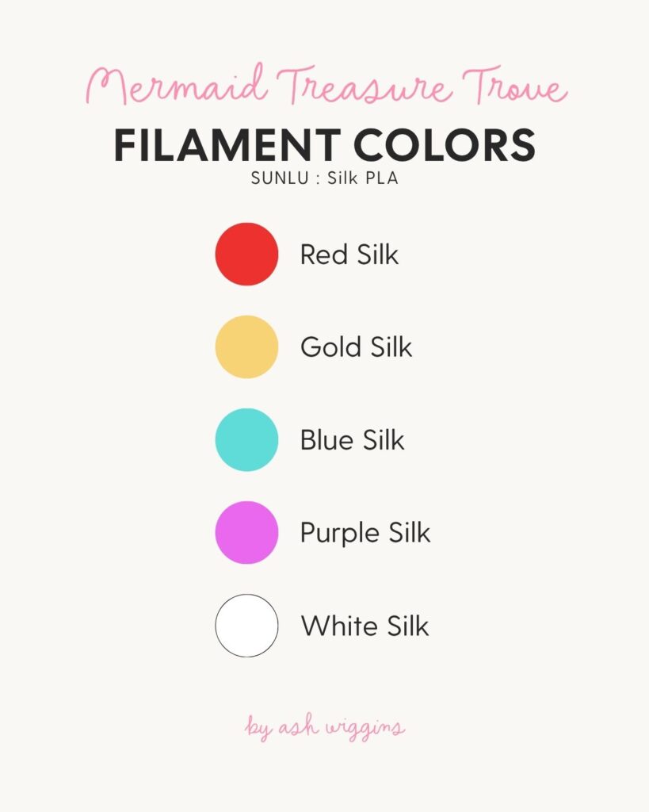Click the red color circle
649x812 pixels.
(247, 255)
